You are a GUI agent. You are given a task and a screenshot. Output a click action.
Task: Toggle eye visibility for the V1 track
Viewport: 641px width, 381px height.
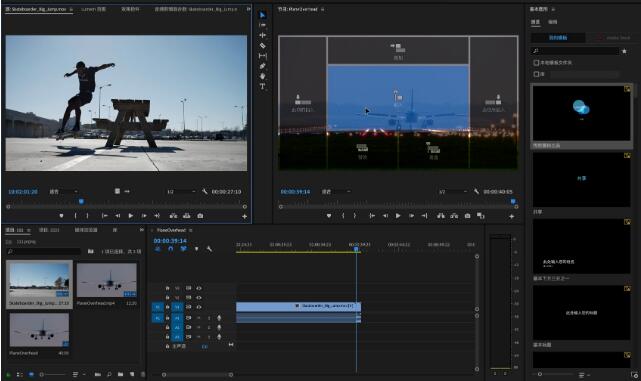click(x=199, y=307)
